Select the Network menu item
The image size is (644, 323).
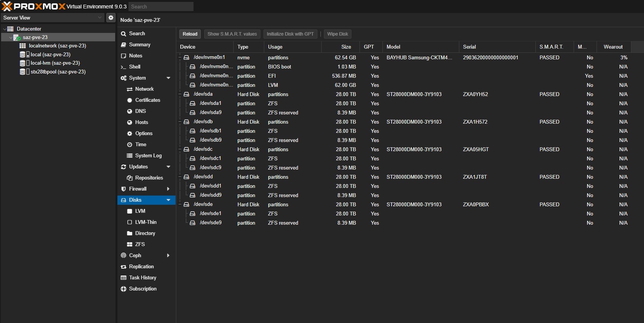(x=144, y=89)
